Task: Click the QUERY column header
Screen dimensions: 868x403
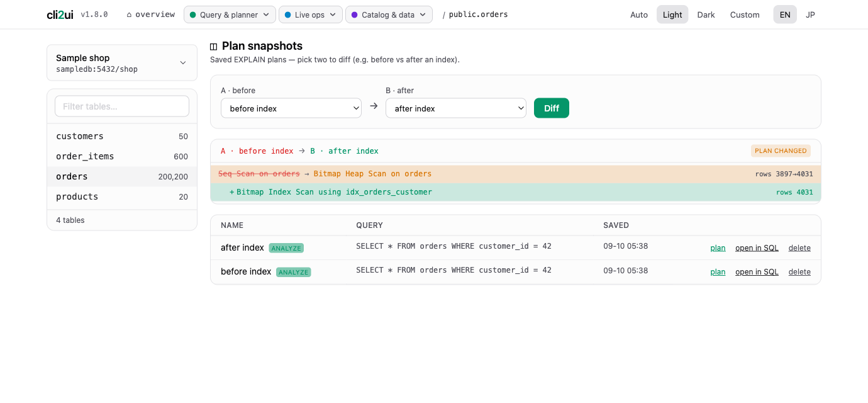Action: coord(369,225)
